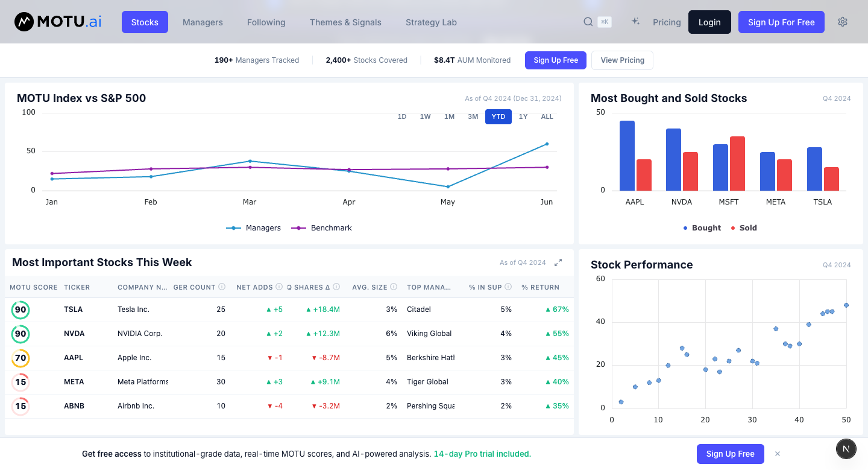868x470 pixels.
Task: Select the 1W time range
Action: pos(426,116)
